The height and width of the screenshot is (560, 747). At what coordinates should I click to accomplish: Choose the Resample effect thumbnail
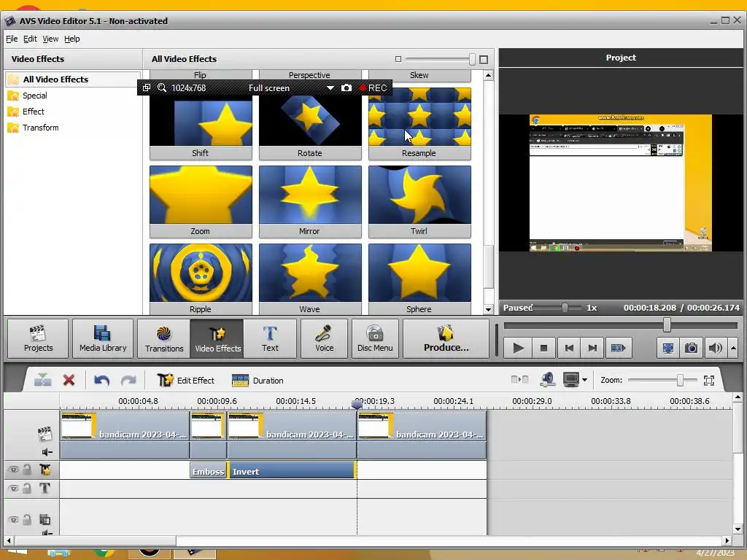[x=419, y=122]
